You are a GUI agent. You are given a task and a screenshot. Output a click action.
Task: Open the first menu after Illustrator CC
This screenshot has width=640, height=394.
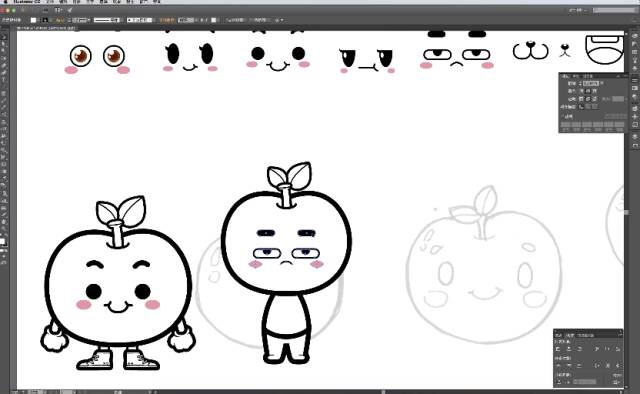point(50,2)
